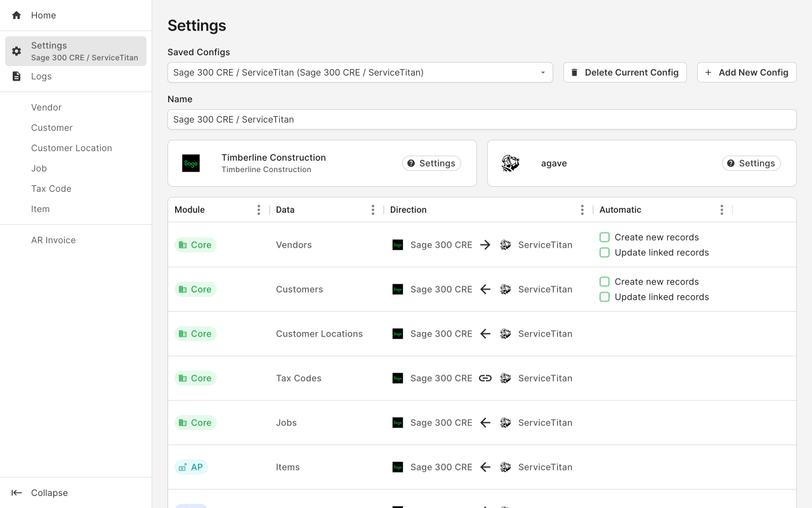Click the link icon in Tax Codes row
812x508 pixels.
485,378
